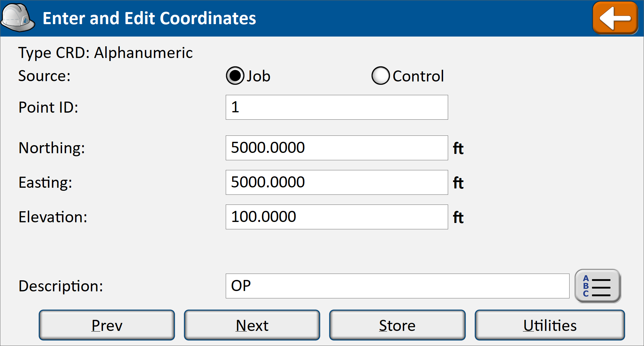This screenshot has width=644, height=346.
Task: Click the 'Description:' label
Action: point(61,286)
